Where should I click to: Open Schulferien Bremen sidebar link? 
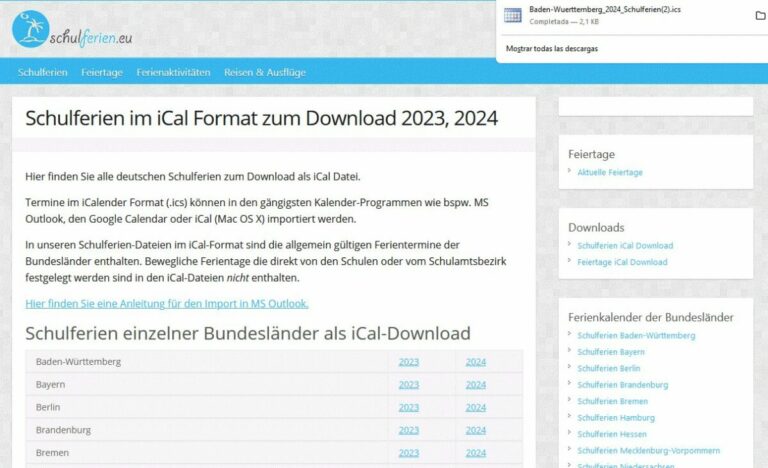(x=612, y=401)
